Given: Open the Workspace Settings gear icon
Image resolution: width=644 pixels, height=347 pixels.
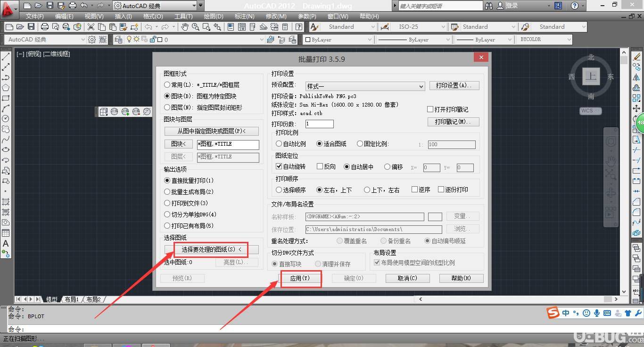Looking at the screenshot, I should (x=92, y=40).
